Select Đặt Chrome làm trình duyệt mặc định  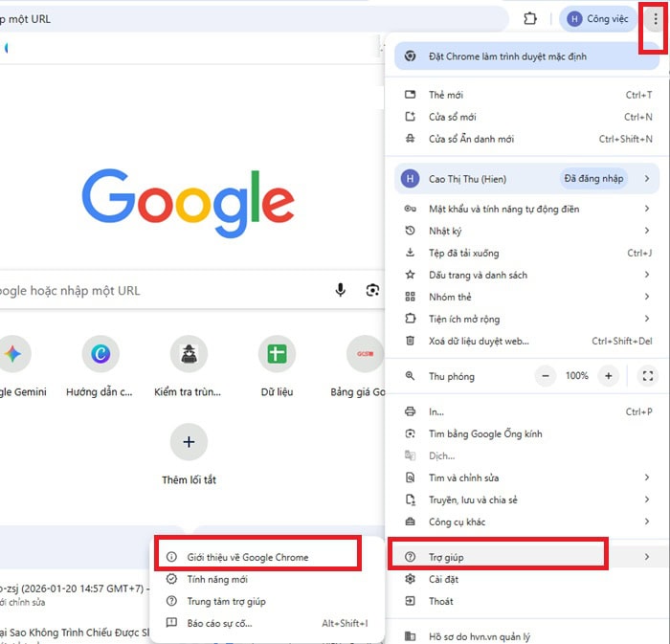[x=526, y=56]
